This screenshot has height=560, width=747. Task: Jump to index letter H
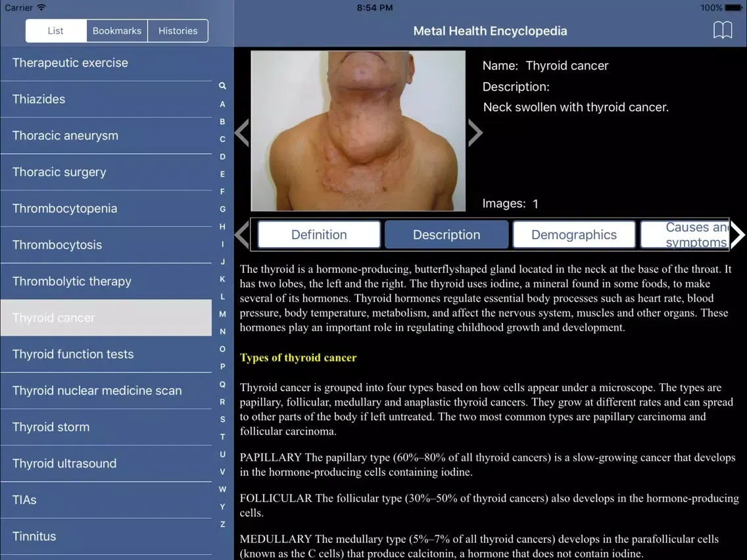point(222,227)
